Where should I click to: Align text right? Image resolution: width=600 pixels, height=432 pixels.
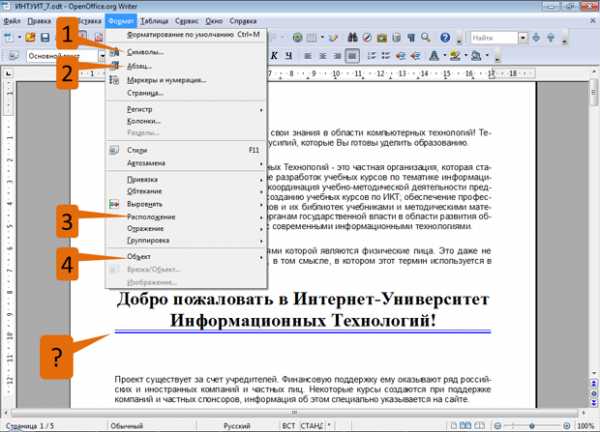pos(337,56)
